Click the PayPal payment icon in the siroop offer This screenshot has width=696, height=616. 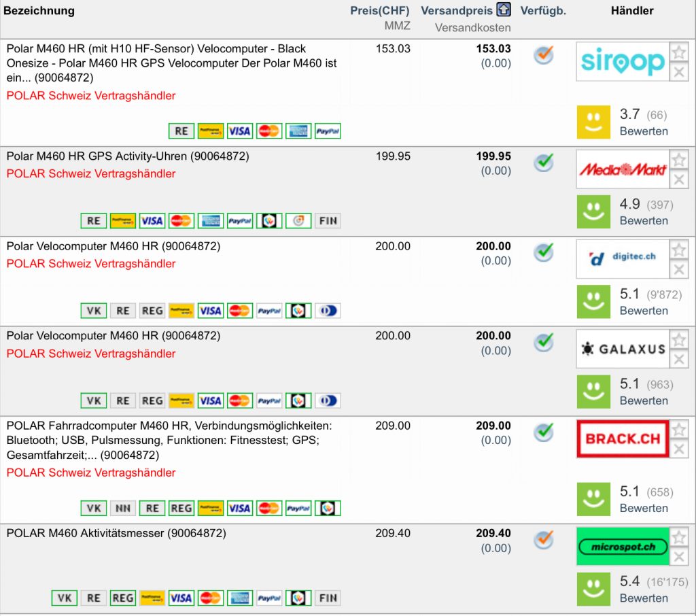[328, 131]
